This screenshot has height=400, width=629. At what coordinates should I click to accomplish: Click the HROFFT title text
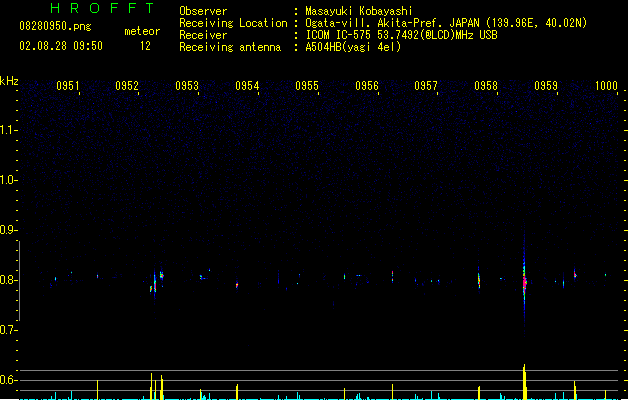pyautogui.click(x=102, y=8)
